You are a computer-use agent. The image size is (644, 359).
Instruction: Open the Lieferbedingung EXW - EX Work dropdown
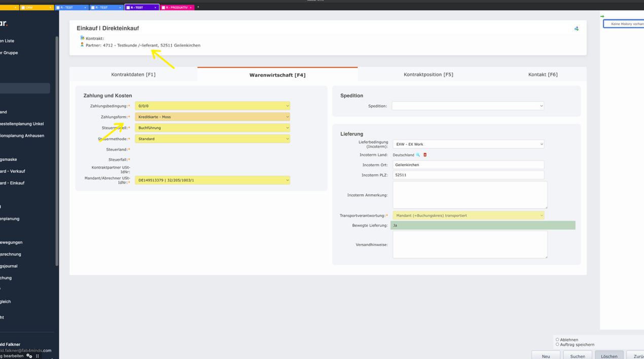coord(468,144)
